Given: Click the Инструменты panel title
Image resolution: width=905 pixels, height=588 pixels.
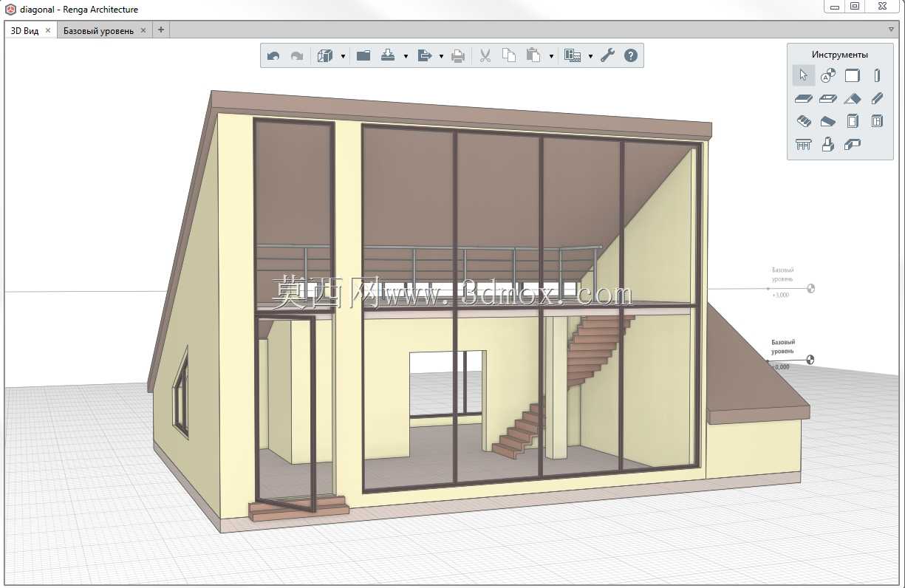Looking at the screenshot, I should coord(840,55).
